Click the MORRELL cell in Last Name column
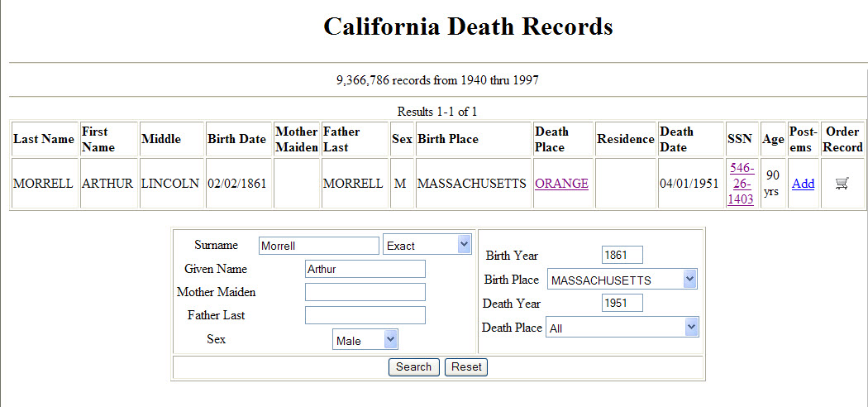 pyautogui.click(x=43, y=184)
